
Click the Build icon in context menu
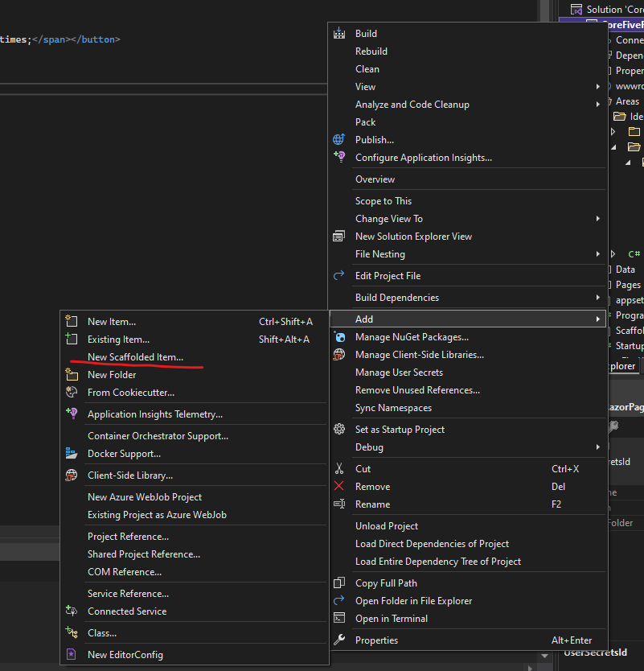pyautogui.click(x=339, y=33)
